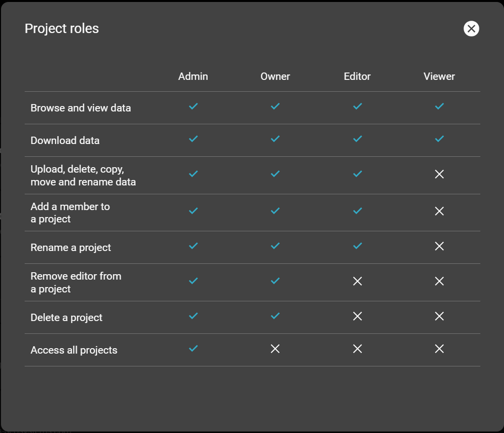Click the Owner checkmark for Delete a project
Image resolution: width=504 pixels, height=433 pixels.
[275, 316]
